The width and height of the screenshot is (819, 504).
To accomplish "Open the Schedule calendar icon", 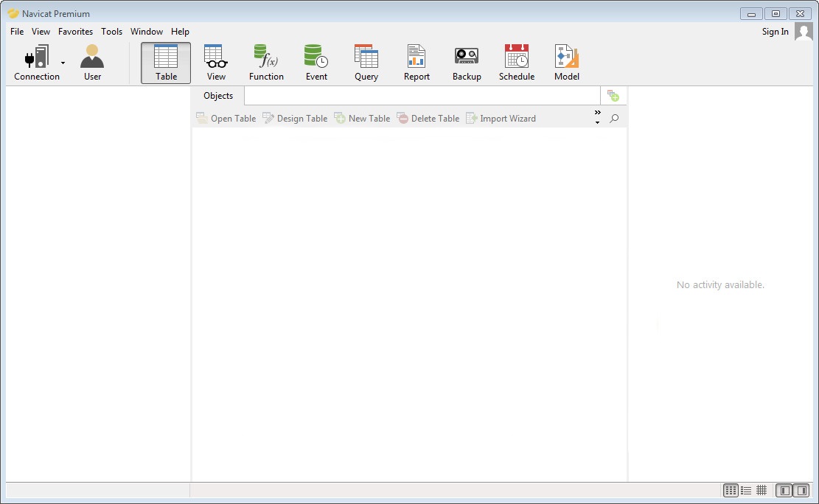I will (517, 57).
